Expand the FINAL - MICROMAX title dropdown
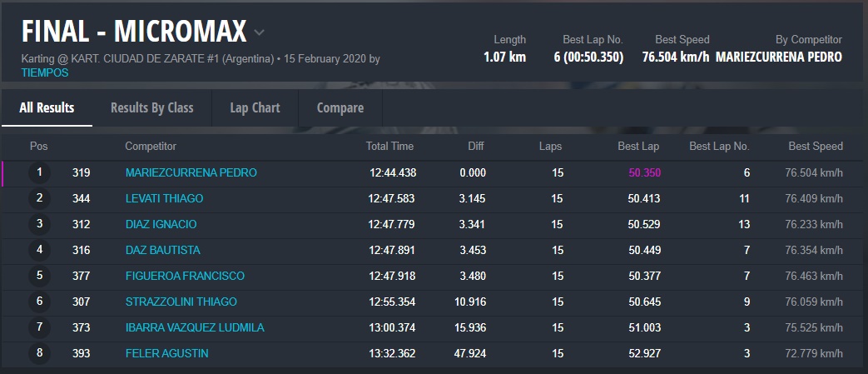The height and width of the screenshot is (374, 868). [260, 33]
